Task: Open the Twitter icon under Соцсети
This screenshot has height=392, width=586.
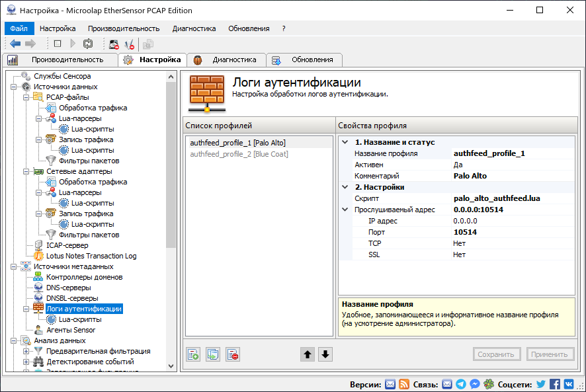Action: 540,383
